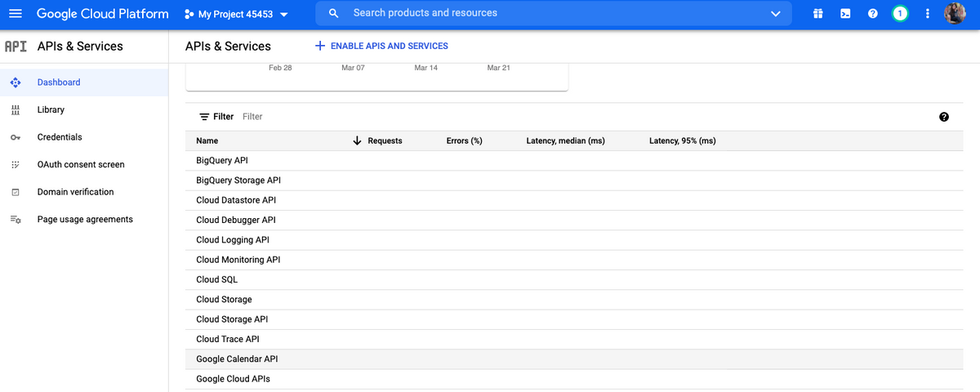The height and width of the screenshot is (392, 980).
Task: Go to Credentials in the sidebar
Action: coord(60,137)
